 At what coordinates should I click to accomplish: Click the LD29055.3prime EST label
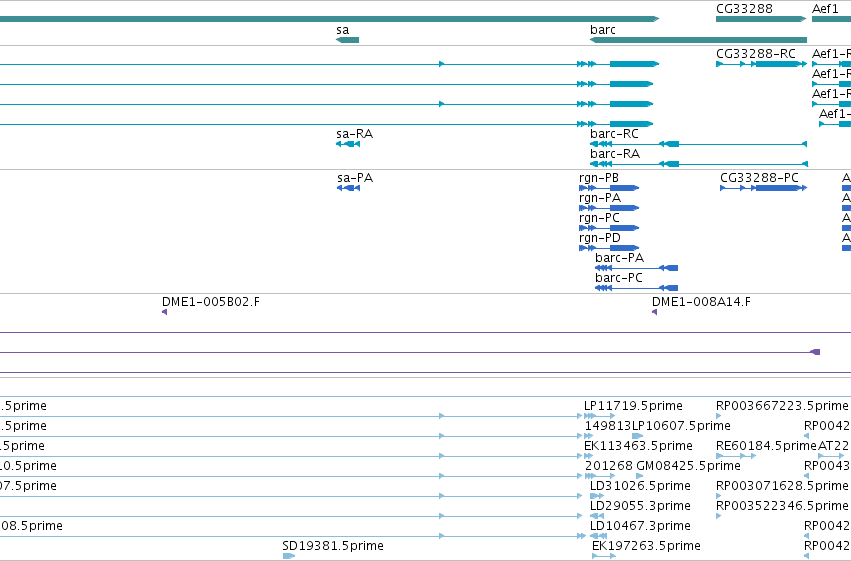tap(640, 506)
